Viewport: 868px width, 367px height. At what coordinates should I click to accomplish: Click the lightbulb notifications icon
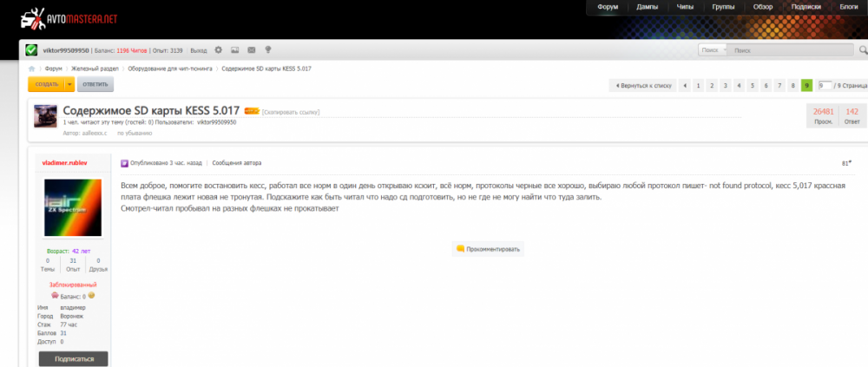click(x=268, y=49)
